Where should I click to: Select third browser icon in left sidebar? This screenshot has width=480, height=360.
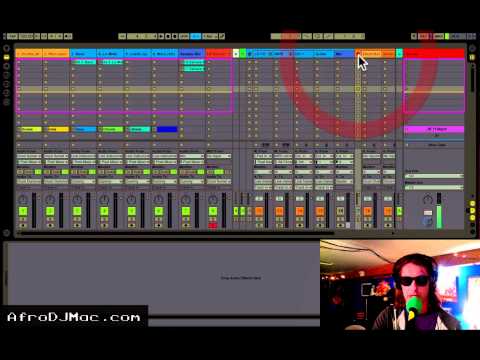click(6, 66)
